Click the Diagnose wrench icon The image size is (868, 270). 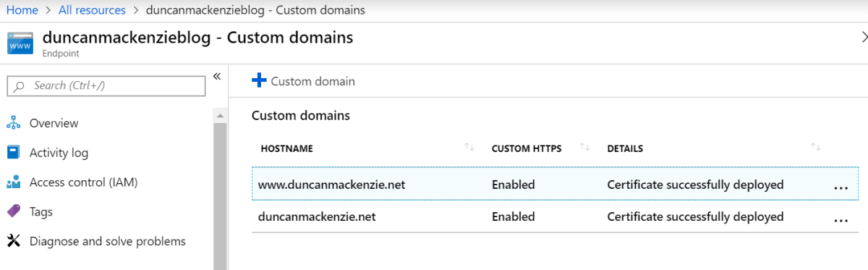(14, 241)
